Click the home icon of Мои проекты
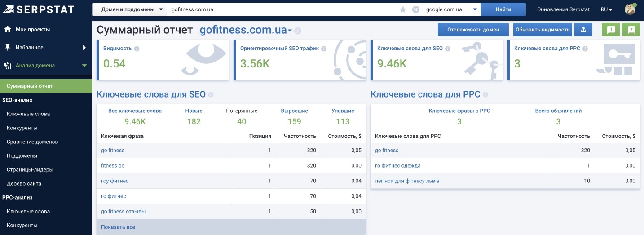Image resolution: width=644 pixels, height=235 pixels. [8, 29]
